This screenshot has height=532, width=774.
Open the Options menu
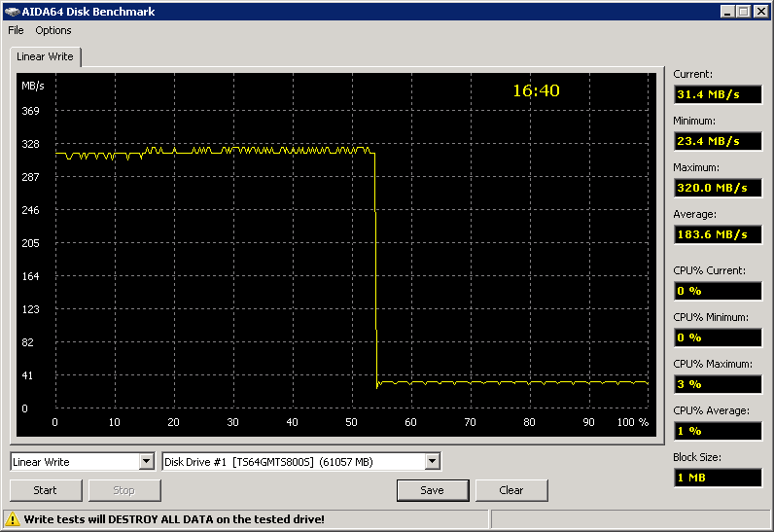53,30
